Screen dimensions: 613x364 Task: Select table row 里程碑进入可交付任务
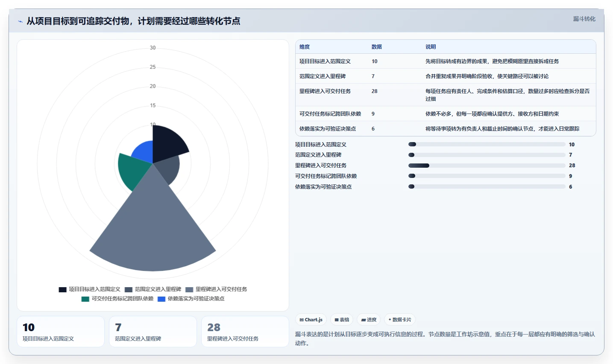click(446, 95)
